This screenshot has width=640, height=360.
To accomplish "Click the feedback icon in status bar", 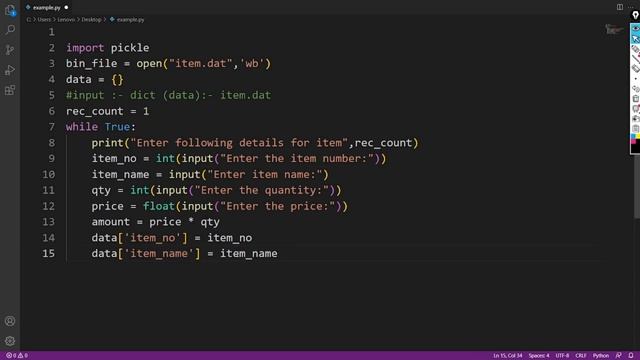I will tap(619, 356).
